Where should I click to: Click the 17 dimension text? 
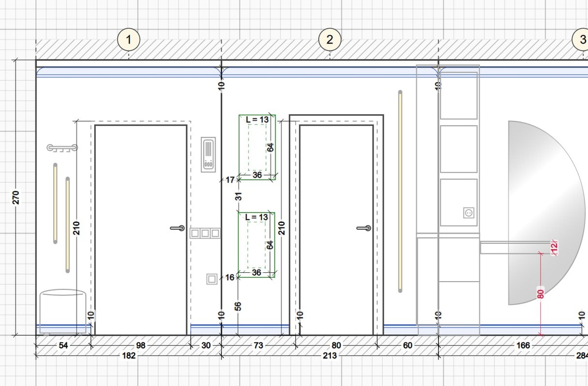pyautogui.click(x=230, y=180)
